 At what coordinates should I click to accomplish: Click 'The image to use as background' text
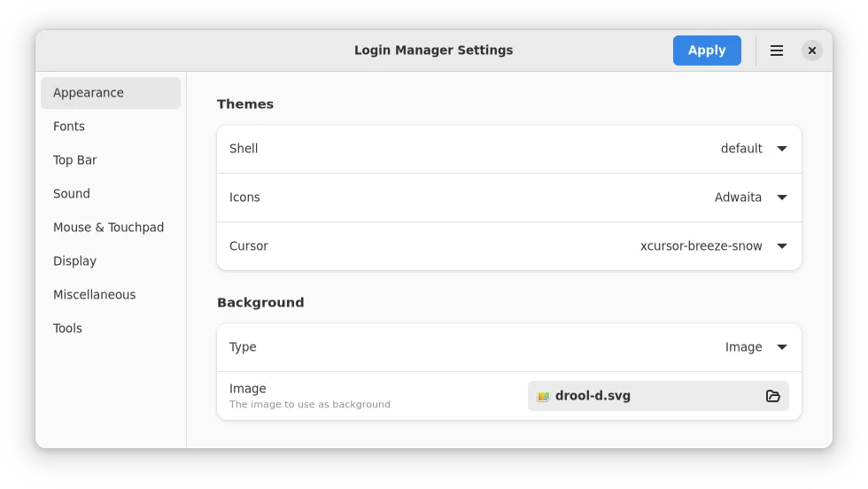pos(310,404)
